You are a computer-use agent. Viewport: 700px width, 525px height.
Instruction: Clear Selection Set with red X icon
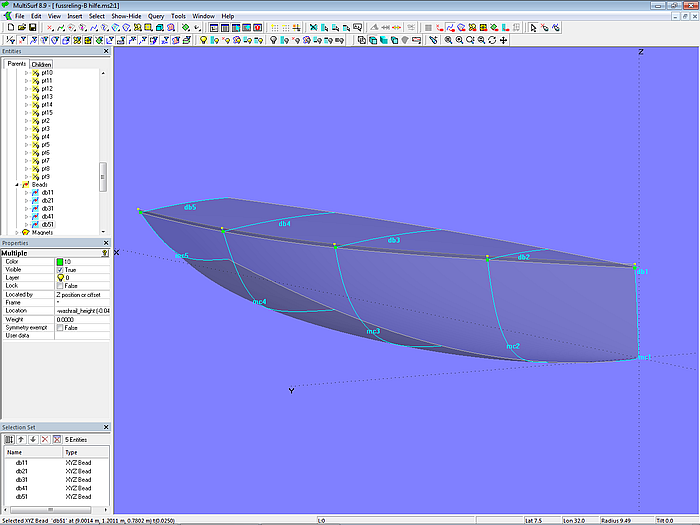coord(43,439)
